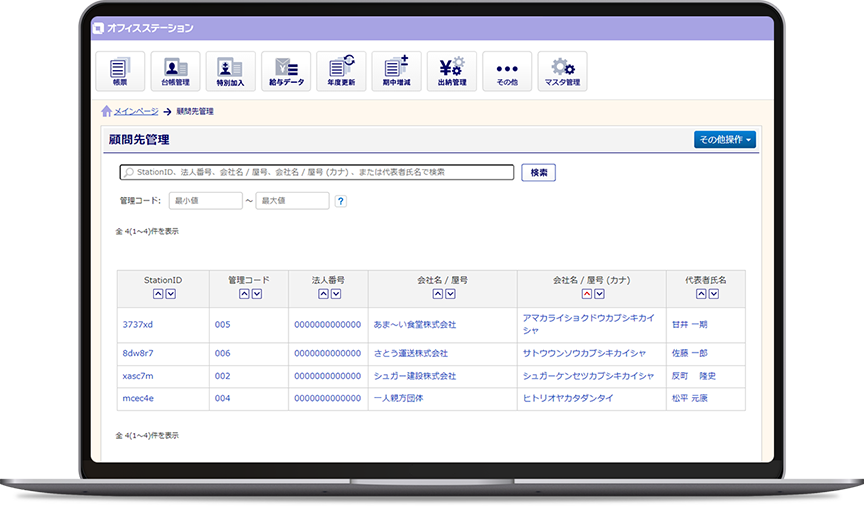Sort 会社名 / 屋号 (カナ) column ascending
The height and width of the screenshot is (506, 864).
[x=587, y=294]
